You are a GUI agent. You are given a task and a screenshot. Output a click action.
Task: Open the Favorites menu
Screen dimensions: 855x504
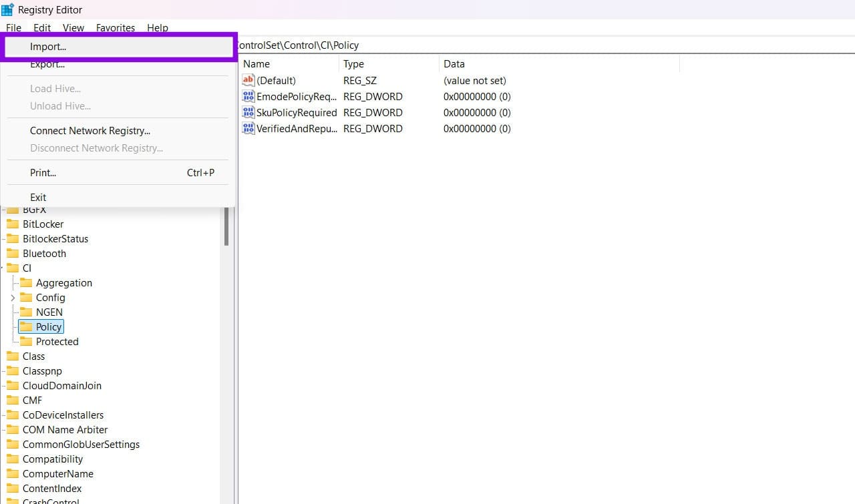coord(116,27)
